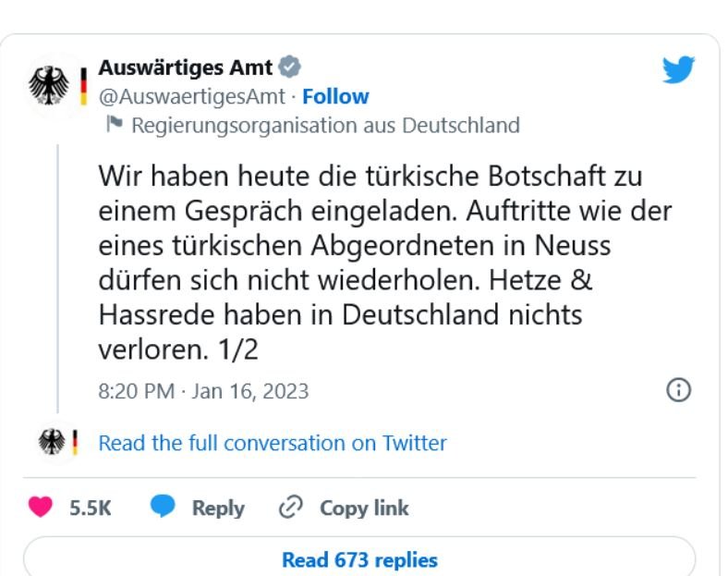Click the blue verified badge
Screen dimensions: 728x576
(289, 67)
